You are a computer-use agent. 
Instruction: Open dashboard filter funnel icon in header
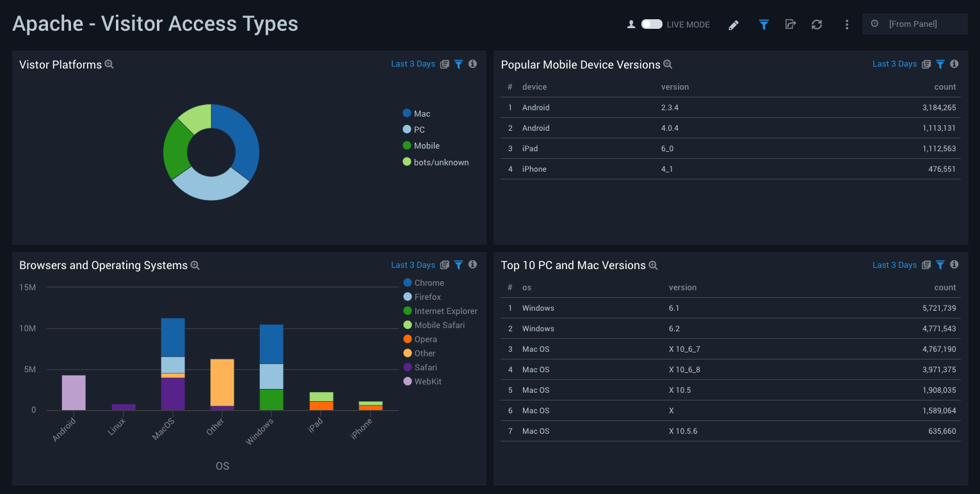pos(764,24)
